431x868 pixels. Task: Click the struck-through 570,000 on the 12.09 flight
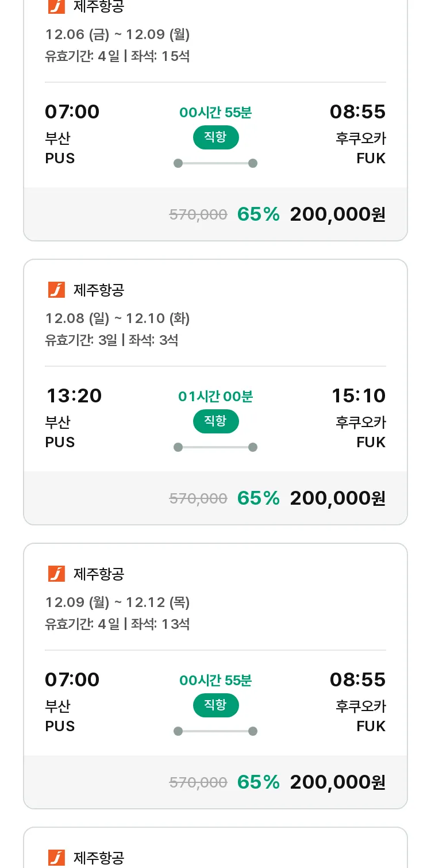tap(198, 782)
